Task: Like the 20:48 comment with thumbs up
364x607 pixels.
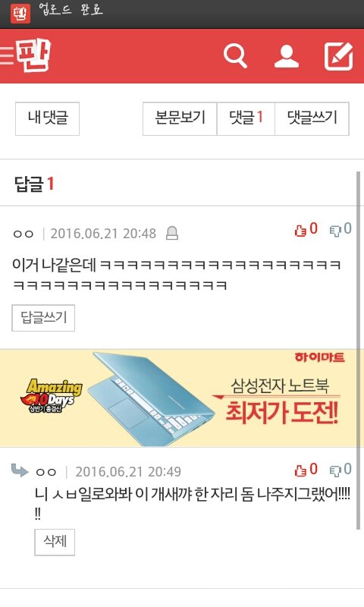Action: [x=306, y=229]
